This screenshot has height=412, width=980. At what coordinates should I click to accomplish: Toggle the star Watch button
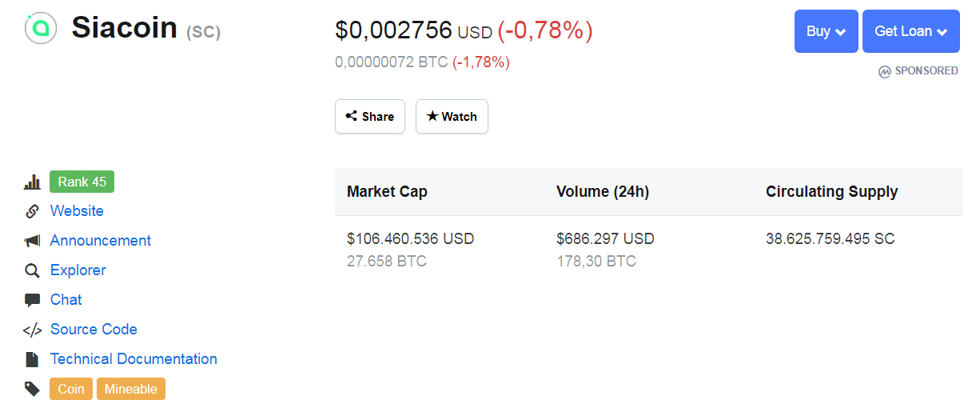[452, 116]
